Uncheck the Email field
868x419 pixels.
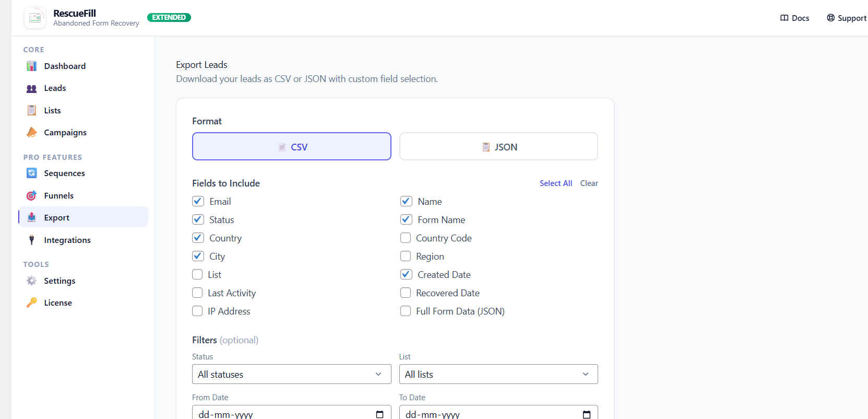click(197, 201)
